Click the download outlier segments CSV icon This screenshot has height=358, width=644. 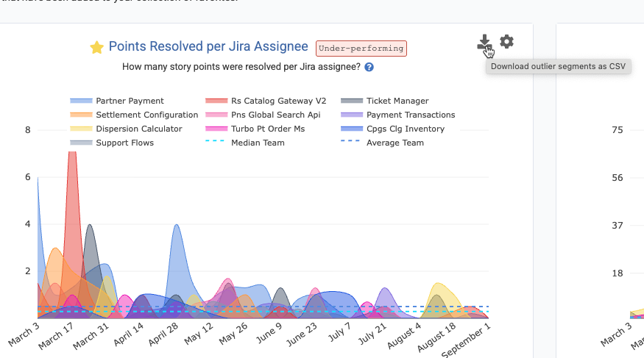[484, 43]
